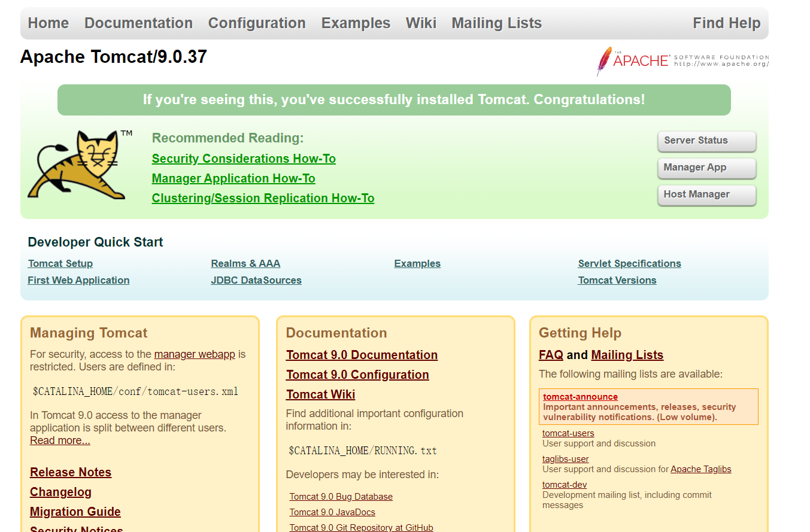Visit the Servlet Specifications link
810x532 pixels.
coord(629,263)
